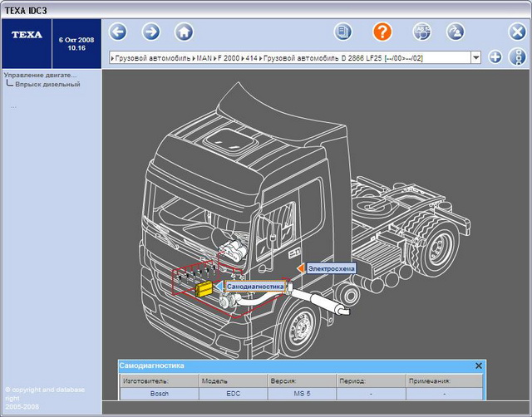Select 'MAN' in the breadcrumb path
532x417 pixels.
point(204,58)
